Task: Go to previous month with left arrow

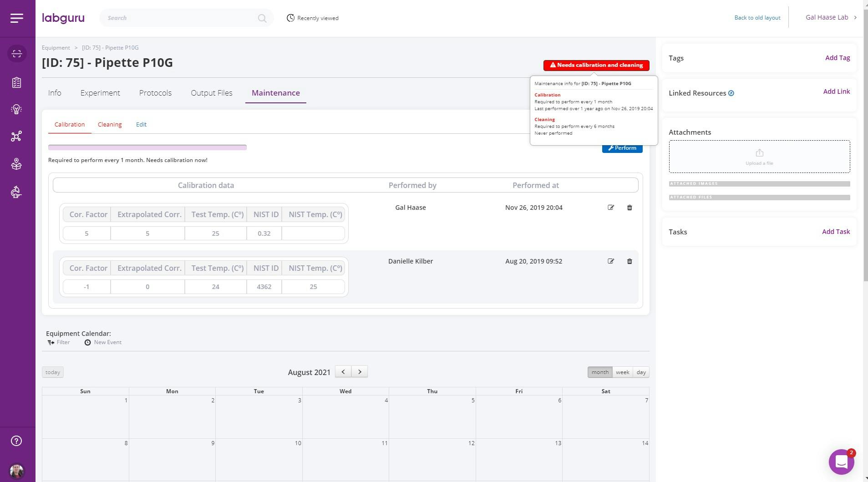Action: pos(344,372)
